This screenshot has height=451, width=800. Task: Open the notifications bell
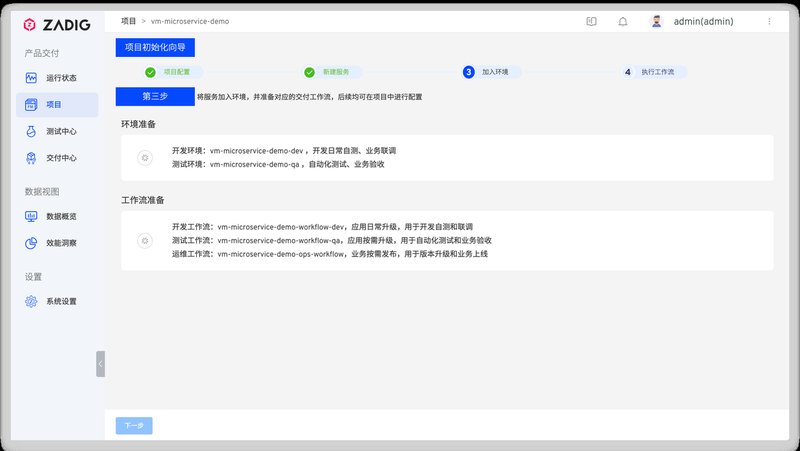click(x=623, y=21)
